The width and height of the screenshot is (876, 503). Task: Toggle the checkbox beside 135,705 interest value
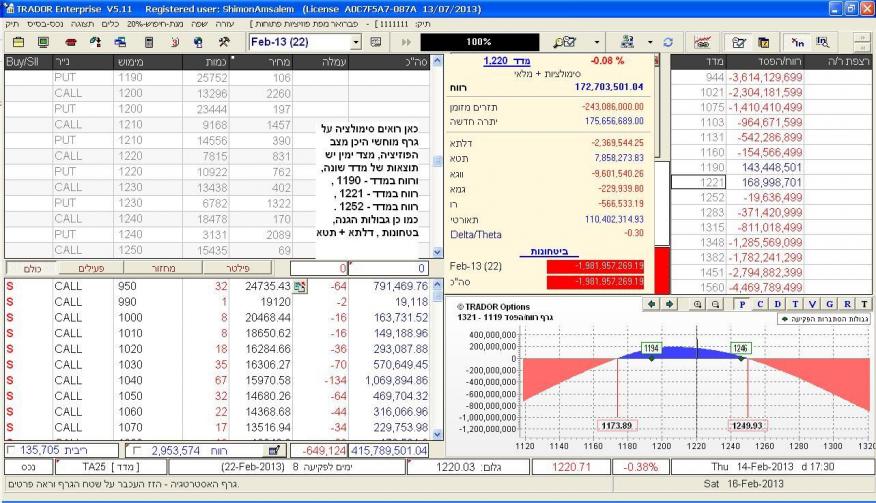tap(12, 451)
